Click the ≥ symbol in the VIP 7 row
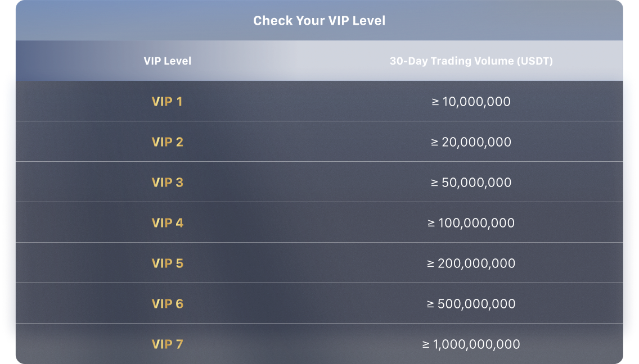639x364 pixels. coord(426,345)
